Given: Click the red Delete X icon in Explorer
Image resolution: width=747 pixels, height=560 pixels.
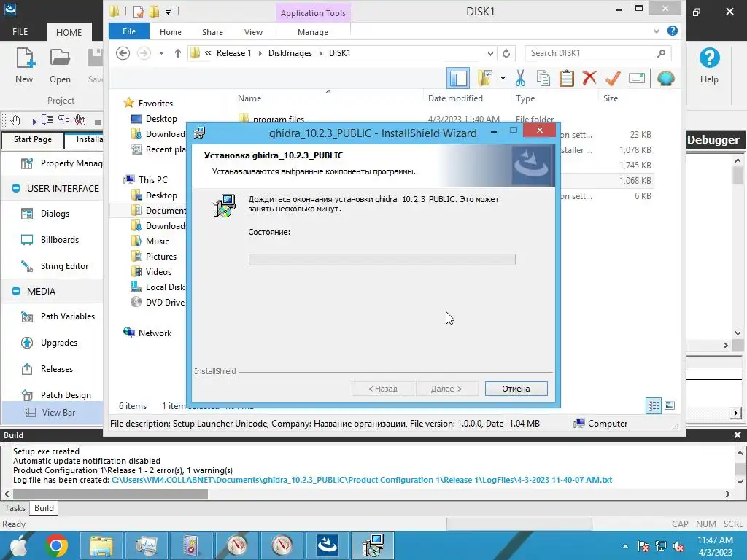Looking at the screenshot, I should (x=589, y=77).
